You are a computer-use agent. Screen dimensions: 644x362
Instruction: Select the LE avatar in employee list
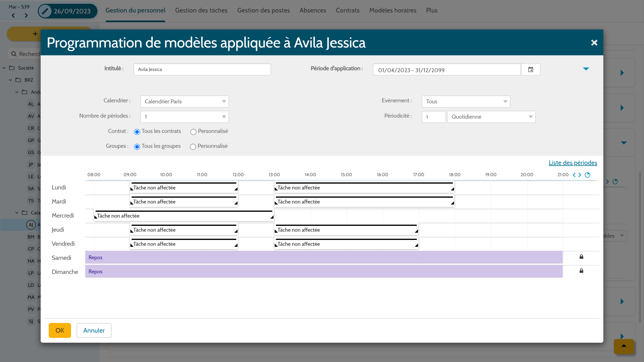click(x=31, y=176)
